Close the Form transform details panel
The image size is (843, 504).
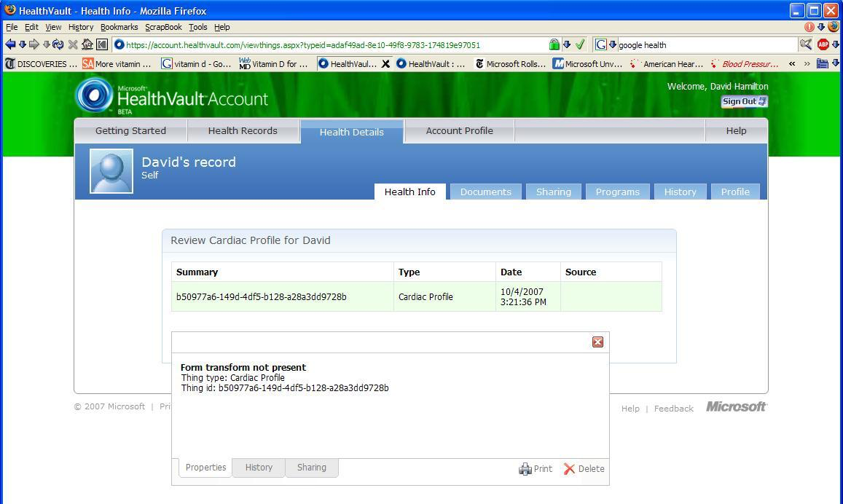pyautogui.click(x=598, y=342)
